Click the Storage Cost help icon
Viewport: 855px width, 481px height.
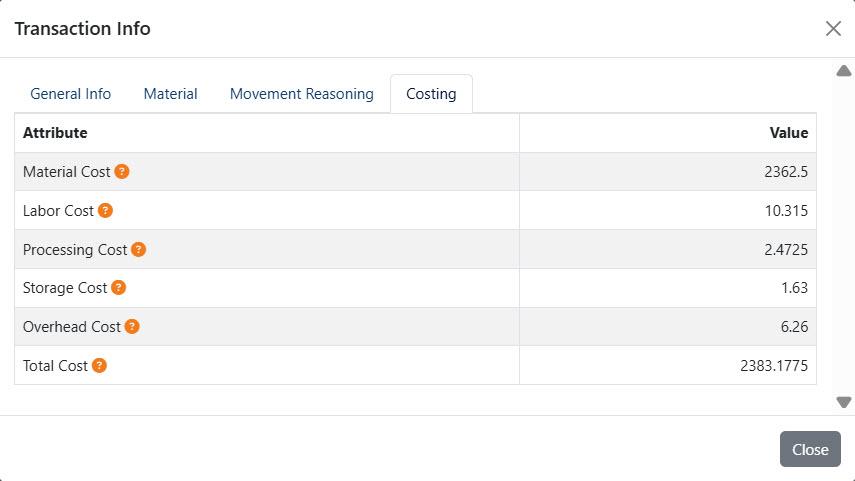click(x=118, y=287)
